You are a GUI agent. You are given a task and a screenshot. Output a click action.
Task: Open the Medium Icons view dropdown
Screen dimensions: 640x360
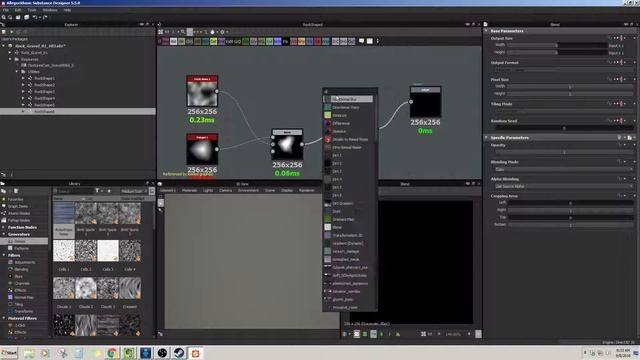point(134,191)
